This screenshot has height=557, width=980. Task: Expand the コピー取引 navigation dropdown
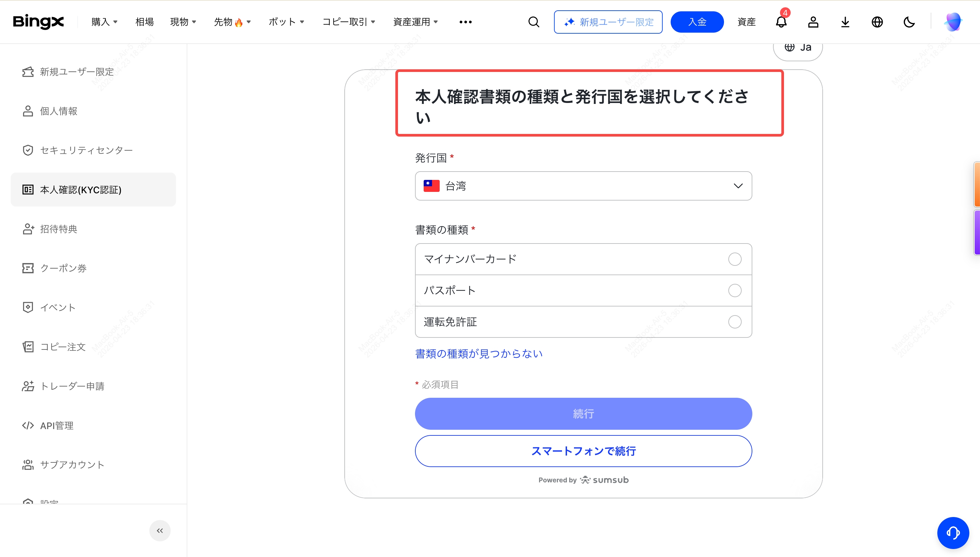tap(349, 22)
